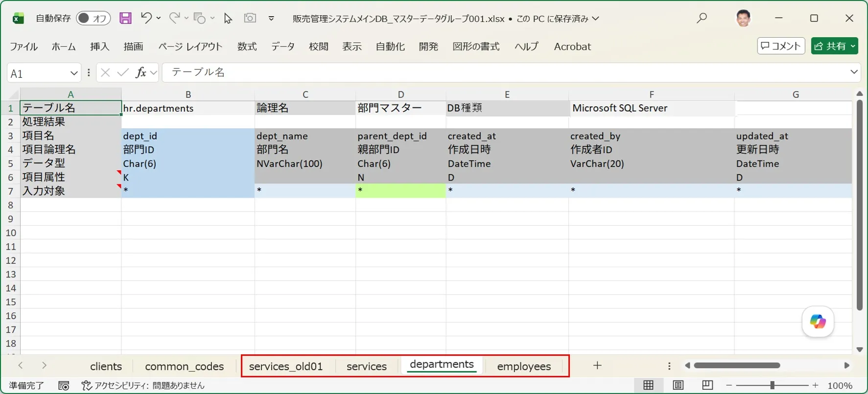Click the formula bar enter checkmark icon
Viewport: 868px width, 394px height.
(123, 73)
